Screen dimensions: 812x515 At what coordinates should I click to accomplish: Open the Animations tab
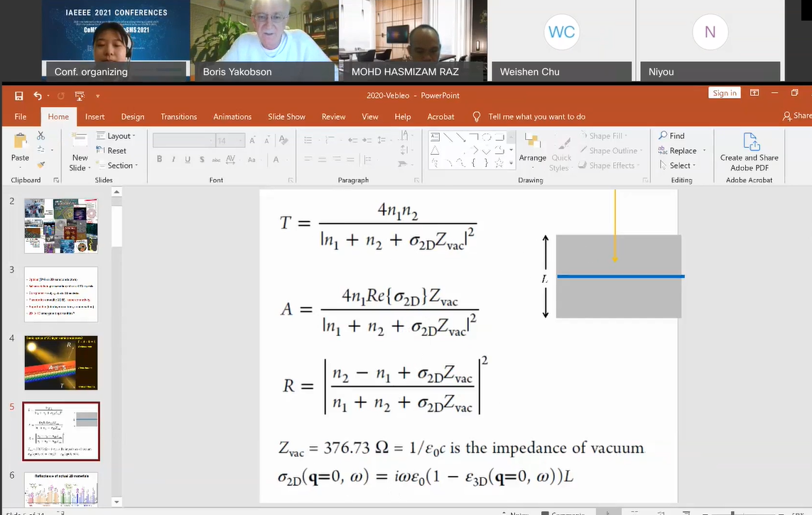[232, 117]
